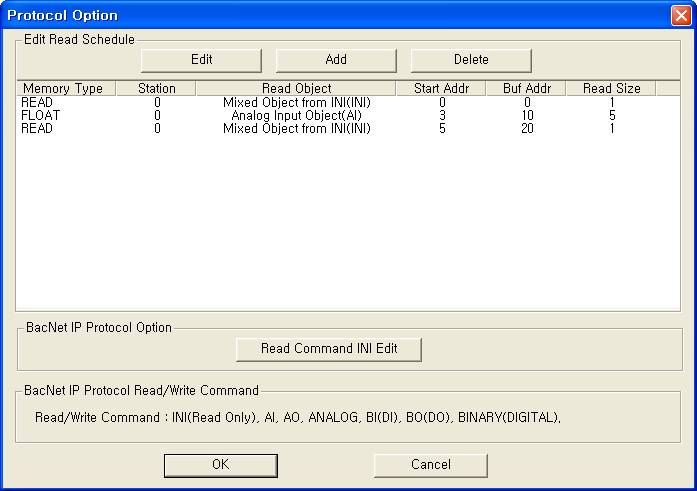The image size is (697, 491).
Task: Sort by Start Addr column header
Action: [x=441, y=88]
